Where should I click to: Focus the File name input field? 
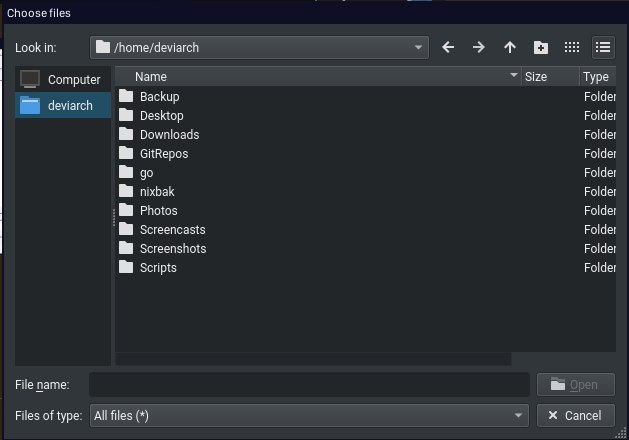pyautogui.click(x=309, y=385)
